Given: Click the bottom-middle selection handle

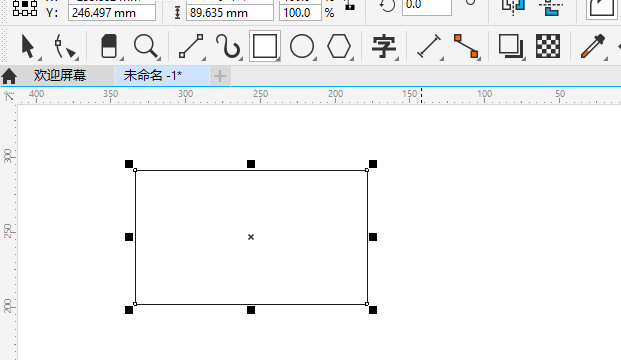Looking at the screenshot, I should 251,310.
